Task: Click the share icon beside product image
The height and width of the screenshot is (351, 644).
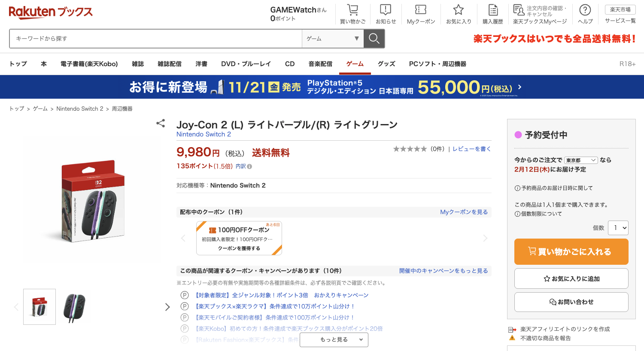Action: 161,124
